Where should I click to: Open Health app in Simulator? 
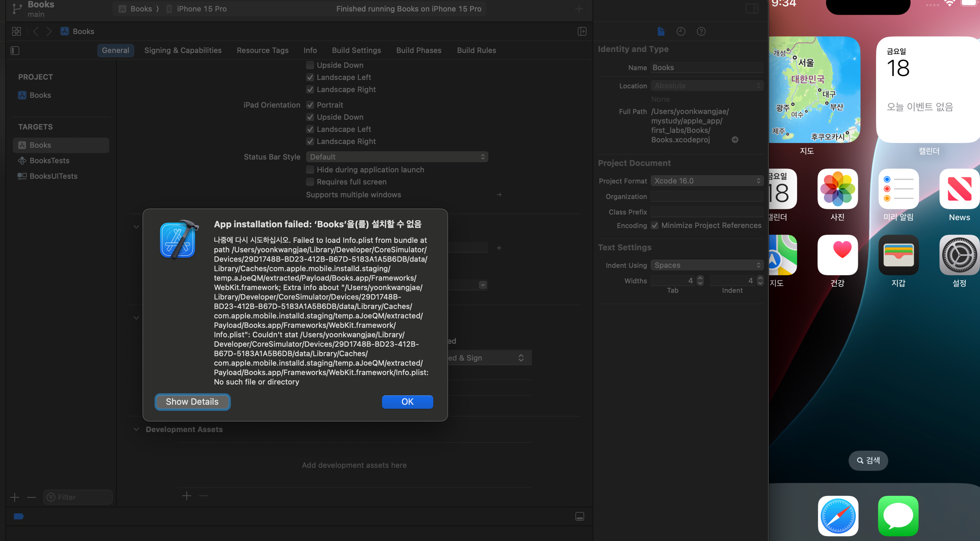pyautogui.click(x=837, y=255)
